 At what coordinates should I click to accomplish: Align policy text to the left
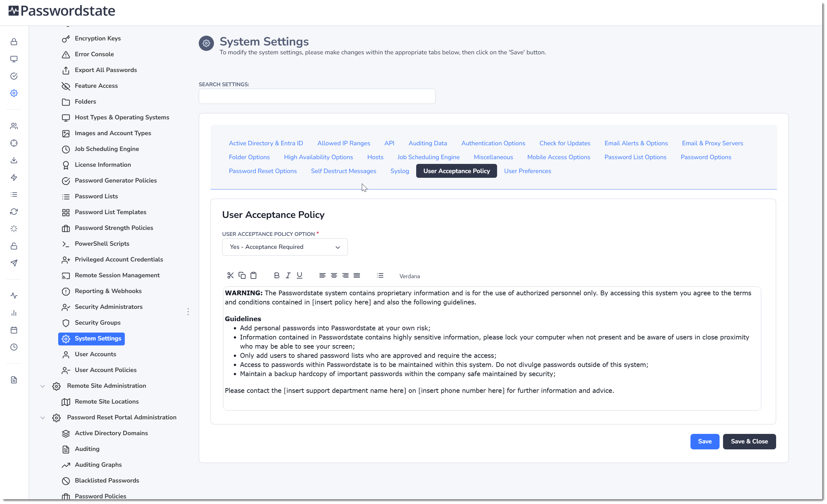pyautogui.click(x=322, y=276)
